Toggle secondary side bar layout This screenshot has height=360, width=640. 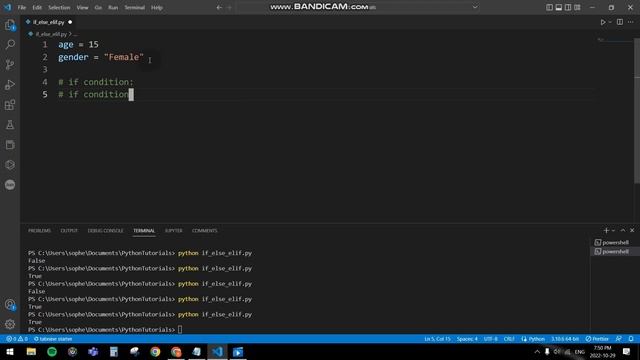(x=568, y=7)
